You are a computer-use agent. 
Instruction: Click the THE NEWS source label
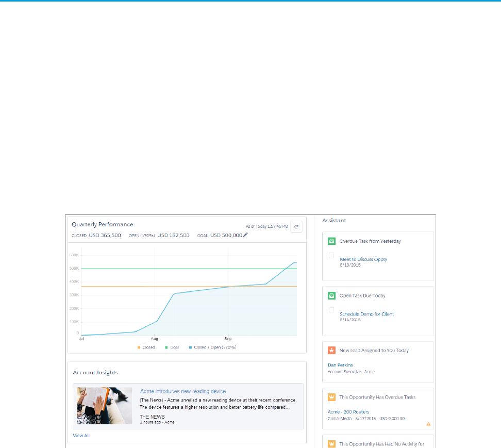[152, 417]
